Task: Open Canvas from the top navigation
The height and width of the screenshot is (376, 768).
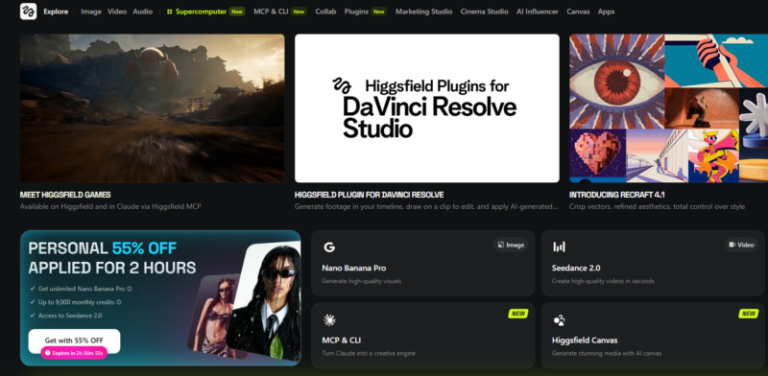Action: pyautogui.click(x=578, y=12)
